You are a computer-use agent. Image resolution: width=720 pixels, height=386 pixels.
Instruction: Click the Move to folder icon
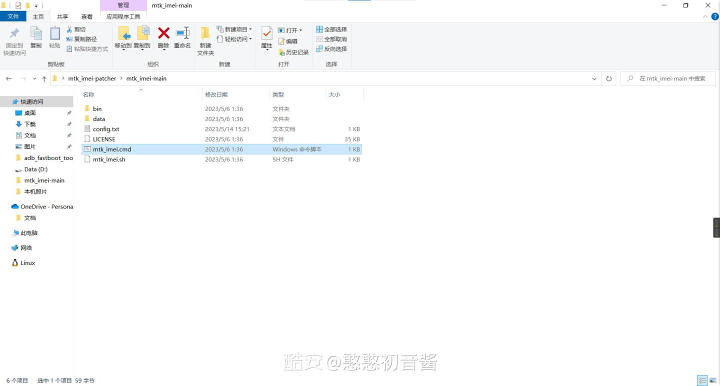pyautogui.click(x=124, y=34)
